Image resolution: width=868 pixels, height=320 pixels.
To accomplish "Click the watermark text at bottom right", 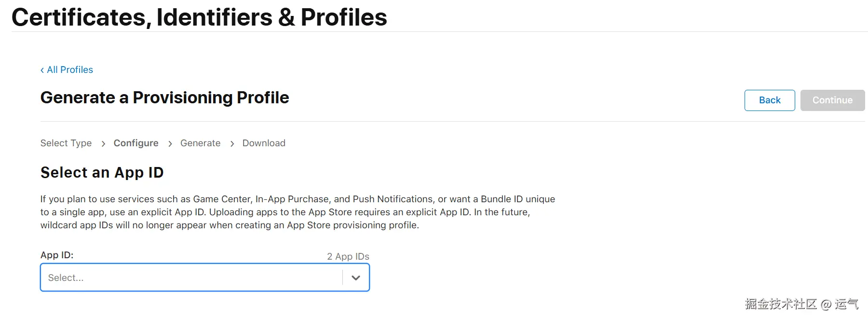I will click(x=801, y=304).
